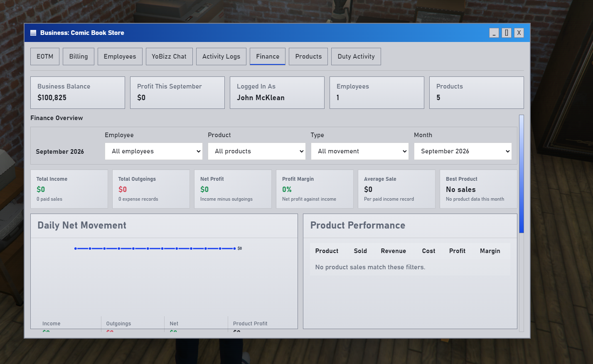Click the Income label below the chart
This screenshot has width=593, height=364.
(51, 324)
